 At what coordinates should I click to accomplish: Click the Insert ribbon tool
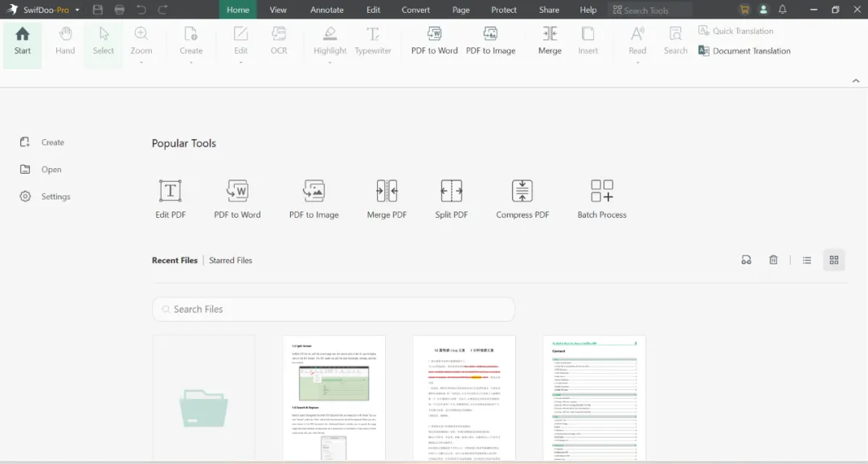tap(588, 42)
